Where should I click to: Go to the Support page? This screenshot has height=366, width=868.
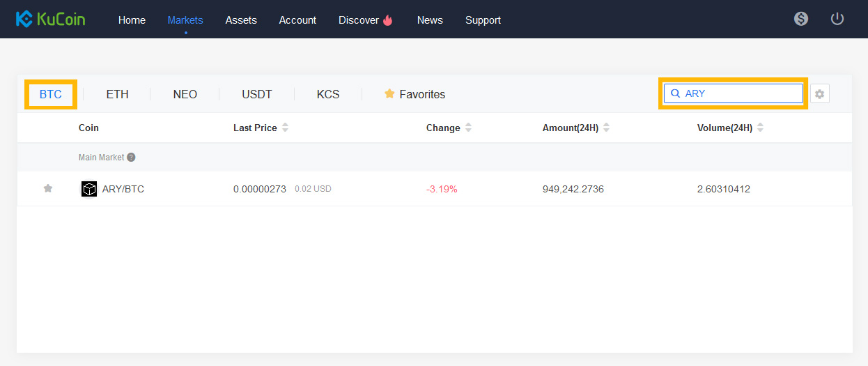pos(483,20)
